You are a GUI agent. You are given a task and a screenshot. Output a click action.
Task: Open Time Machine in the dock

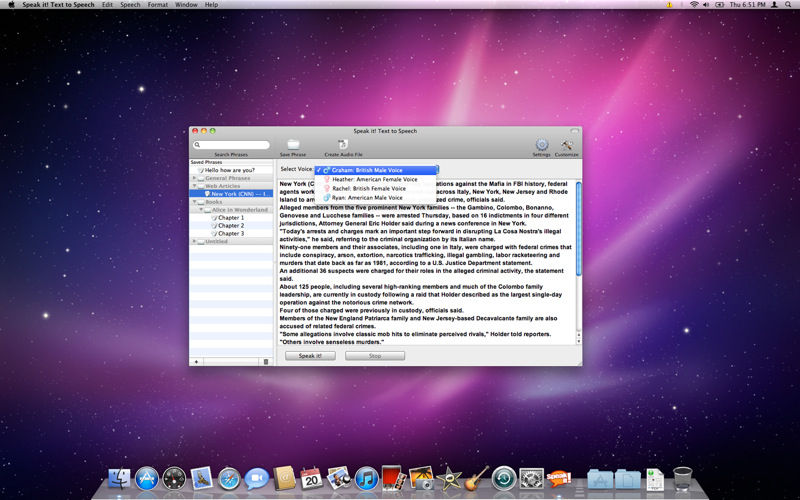(x=504, y=479)
